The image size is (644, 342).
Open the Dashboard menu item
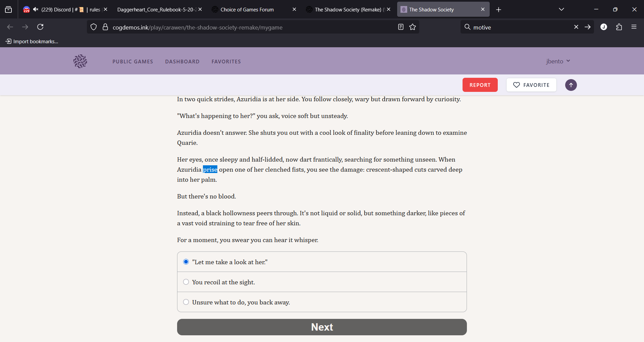click(x=182, y=62)
